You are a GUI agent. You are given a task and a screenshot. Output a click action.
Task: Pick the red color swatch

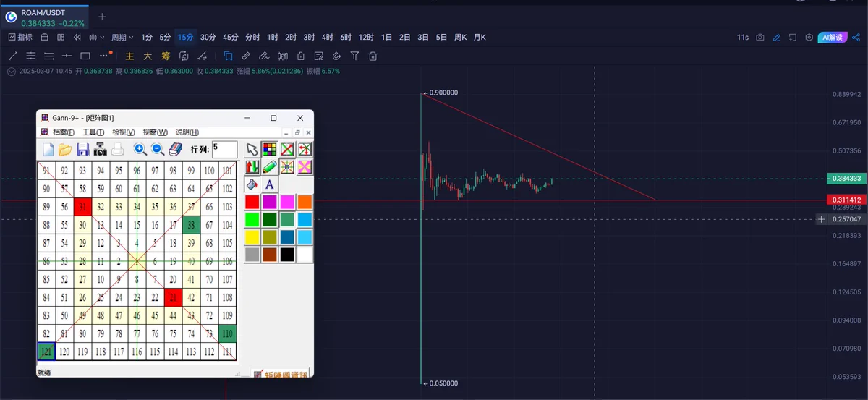[252, 202]
